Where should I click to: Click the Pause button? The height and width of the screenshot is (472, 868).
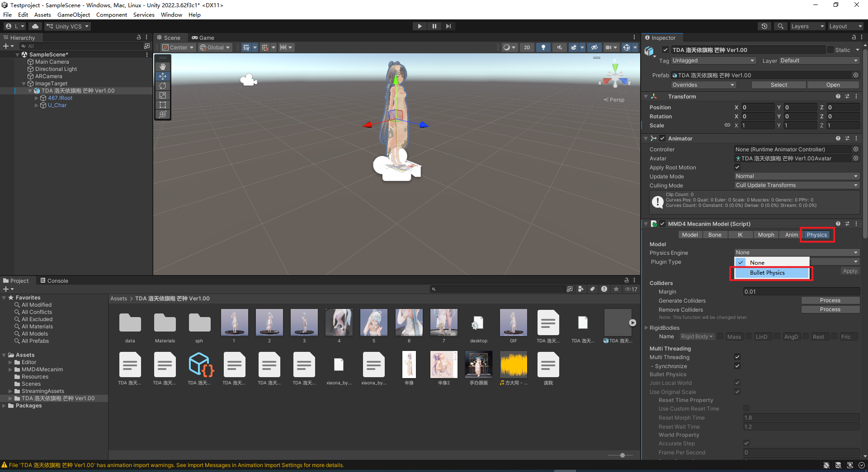coord(434,26)
